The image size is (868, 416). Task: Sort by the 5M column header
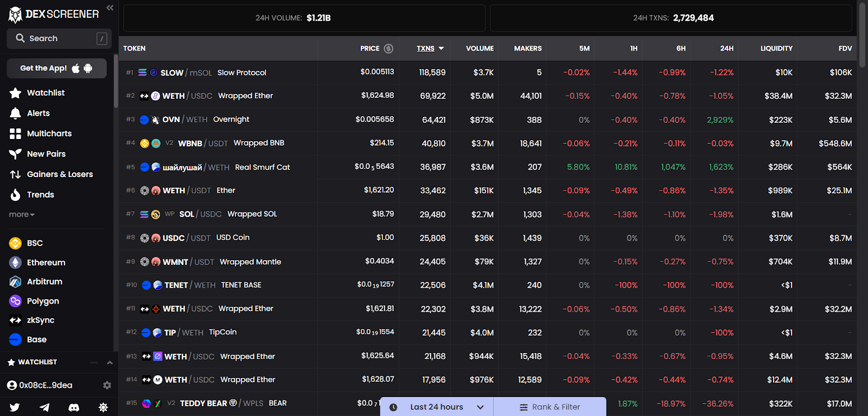point(584,49)
